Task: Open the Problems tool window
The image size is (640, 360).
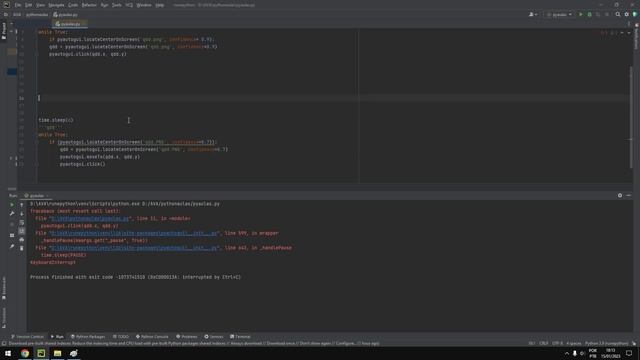Action: click(x=187, y=337)
